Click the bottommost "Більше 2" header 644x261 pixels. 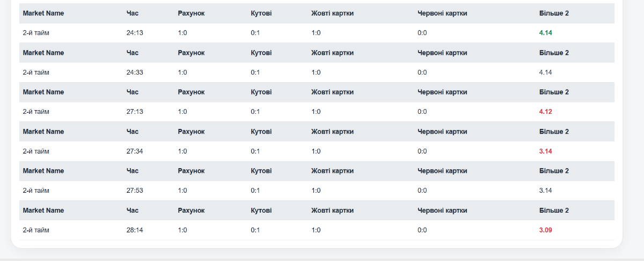click(554, 211)
